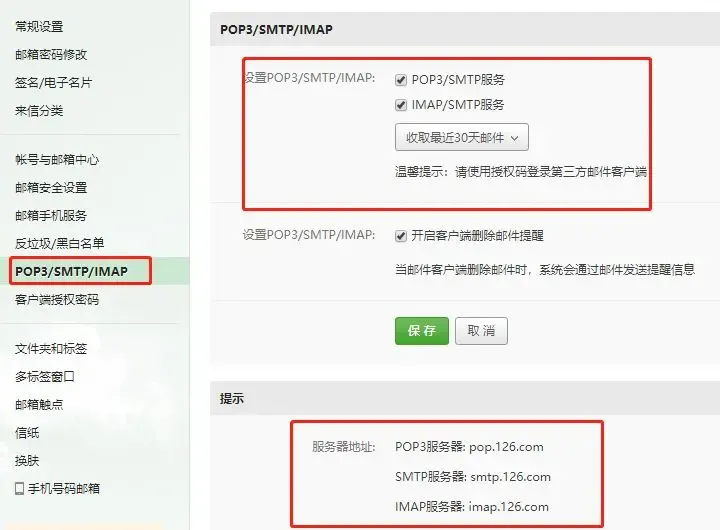The height and width of the screenshot is (530, 720).
Task: Toggle the POP3/SMTP服务 checkbox
Action: point(401,80)
